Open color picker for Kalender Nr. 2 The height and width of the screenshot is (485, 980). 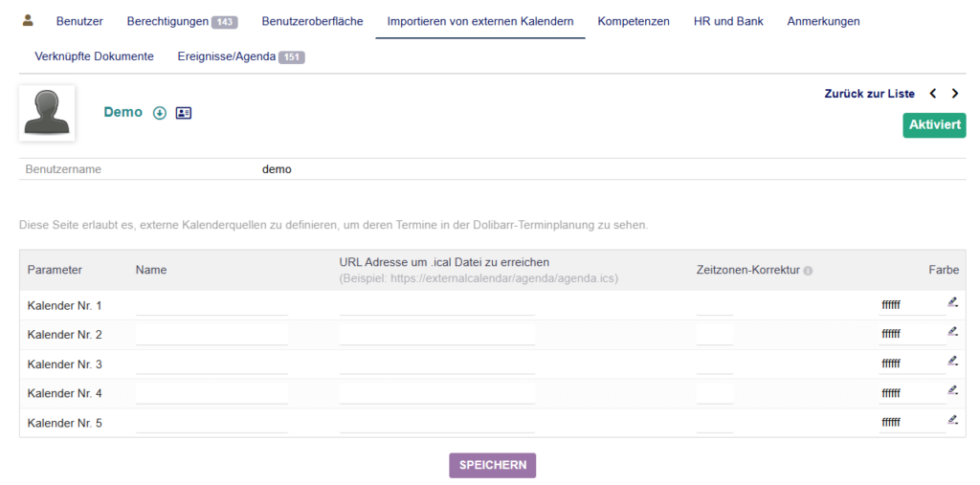click(x=952, y=332)
